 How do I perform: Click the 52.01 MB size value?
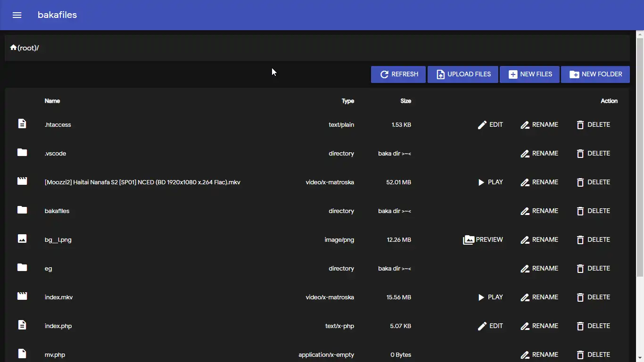point(398,182)
